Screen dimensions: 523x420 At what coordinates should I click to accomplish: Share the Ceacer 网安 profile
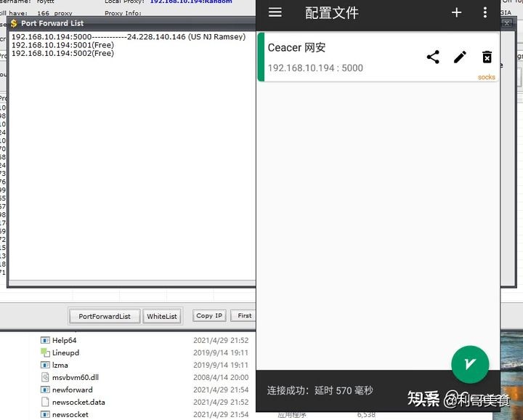click(x=433, y=57)
